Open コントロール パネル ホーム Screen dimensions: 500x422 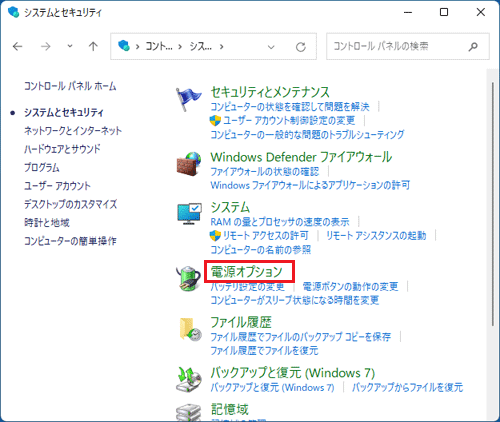[x=70, y=86]
